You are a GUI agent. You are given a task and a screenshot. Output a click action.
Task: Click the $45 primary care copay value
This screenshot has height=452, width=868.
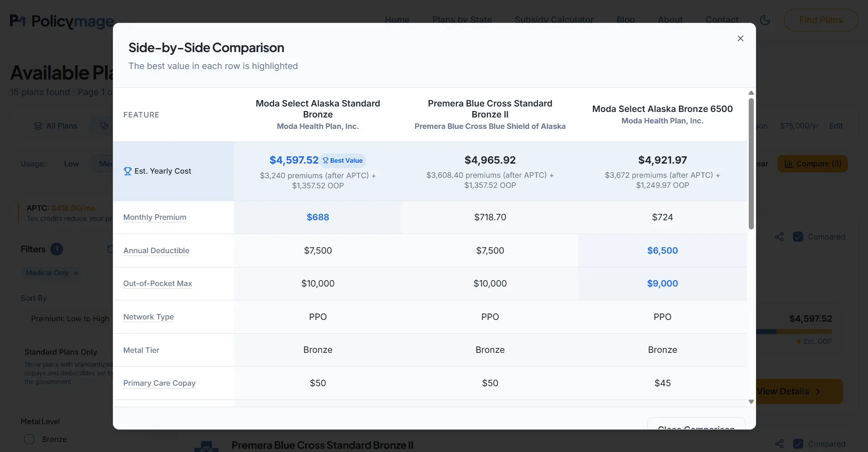[x=662, y=383]
